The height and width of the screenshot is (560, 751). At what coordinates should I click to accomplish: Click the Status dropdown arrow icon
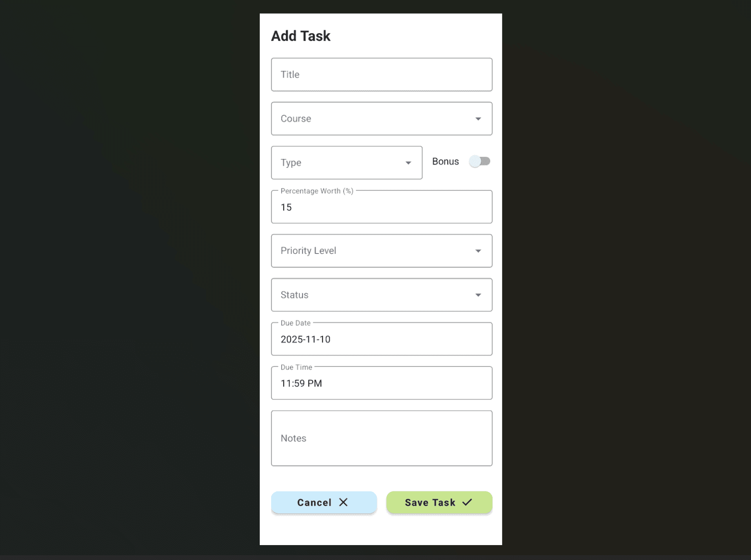coord(478,294)
